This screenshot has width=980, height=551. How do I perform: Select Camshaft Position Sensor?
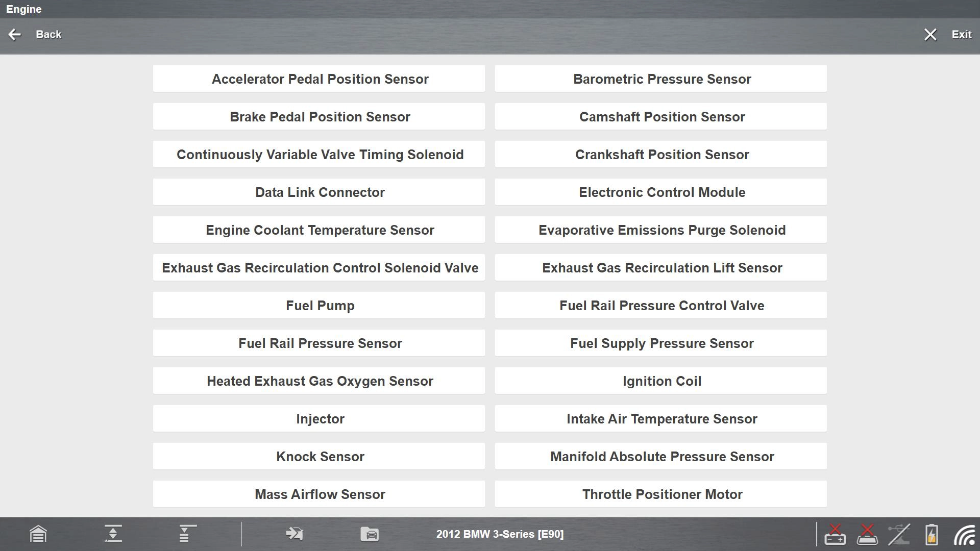[x=661, y=116]
